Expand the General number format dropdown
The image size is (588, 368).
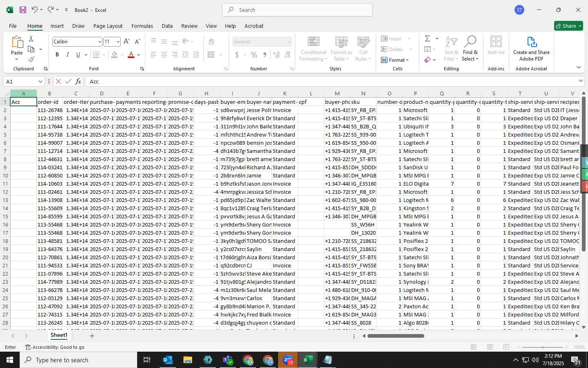(x=289, y=42)
